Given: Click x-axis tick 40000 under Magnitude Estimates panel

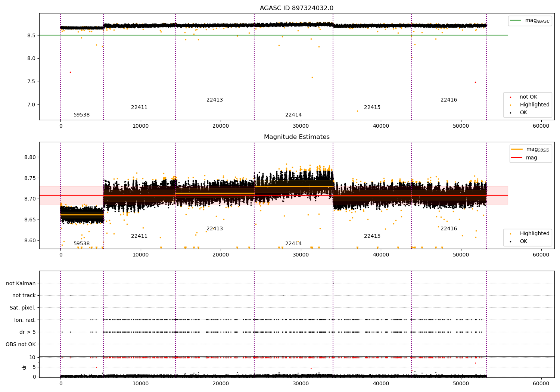Looking at the screenshot, I should click(381, 255).
